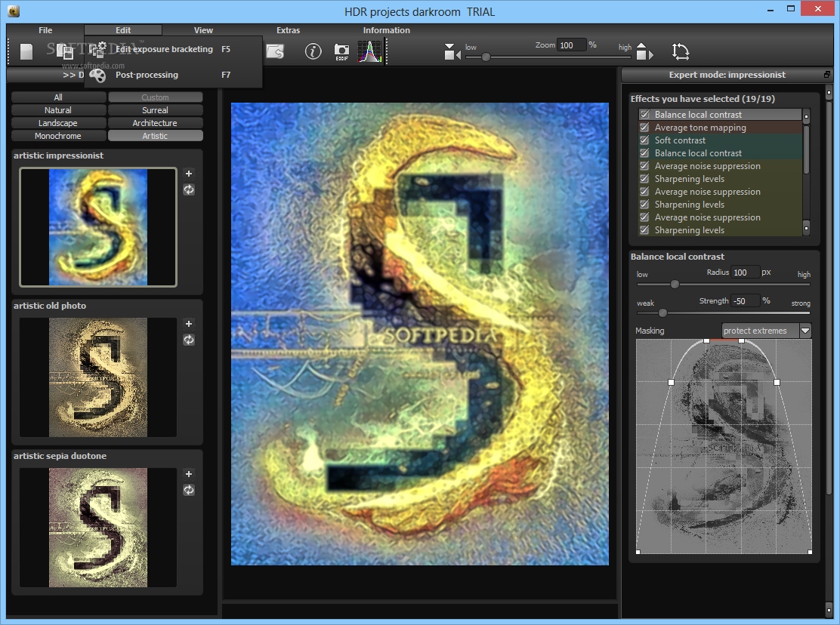Open Masking dropdown arrow
This screenshot has height=625, width=840.
click(805, 331)
